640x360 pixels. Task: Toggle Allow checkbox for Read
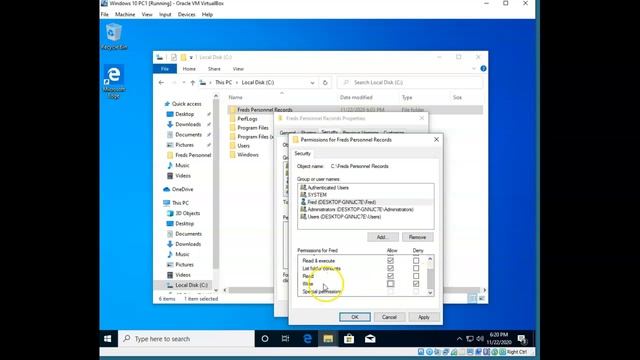(391, 276)
